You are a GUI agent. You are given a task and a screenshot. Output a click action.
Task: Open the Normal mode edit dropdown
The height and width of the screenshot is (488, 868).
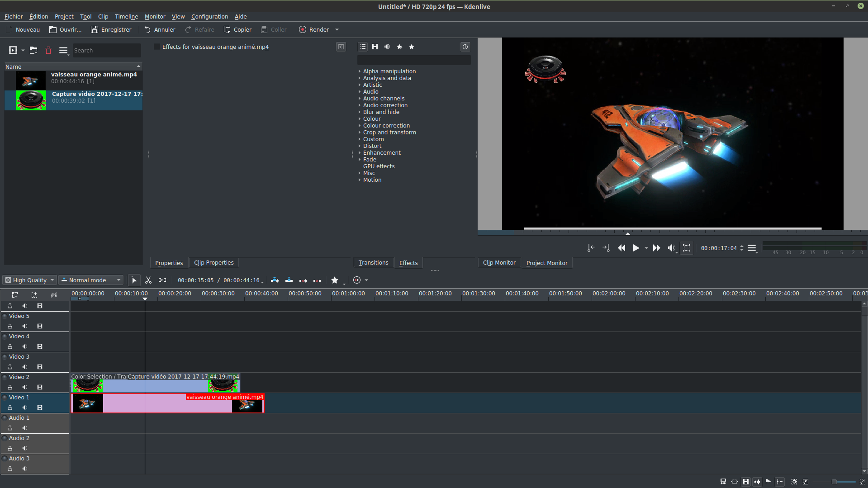point(91,280)
